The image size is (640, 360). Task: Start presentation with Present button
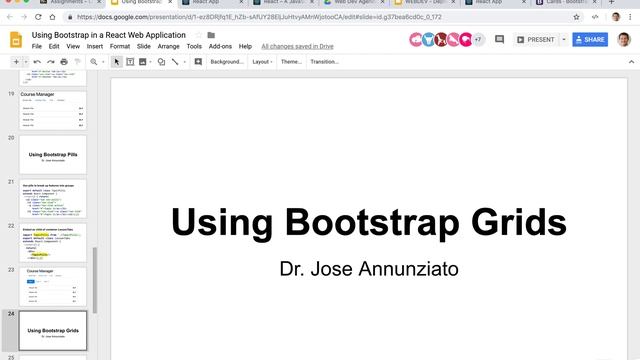[x=536, y=40]
